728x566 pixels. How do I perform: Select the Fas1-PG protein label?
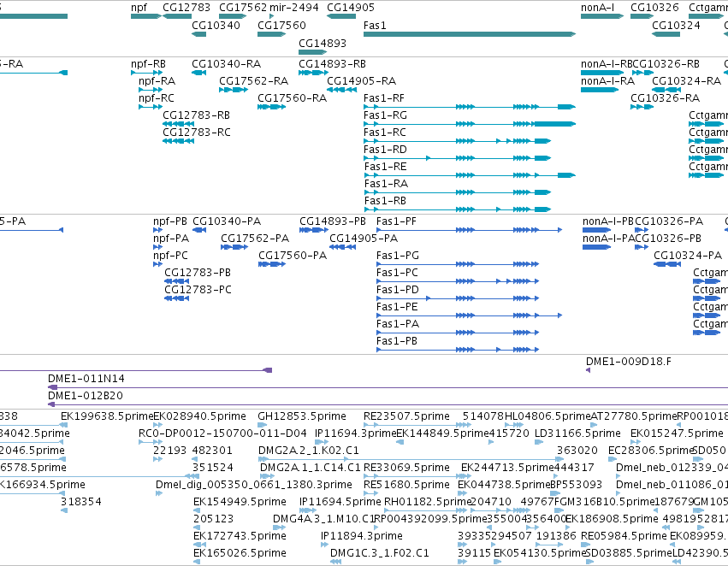[x=398, y=256]
